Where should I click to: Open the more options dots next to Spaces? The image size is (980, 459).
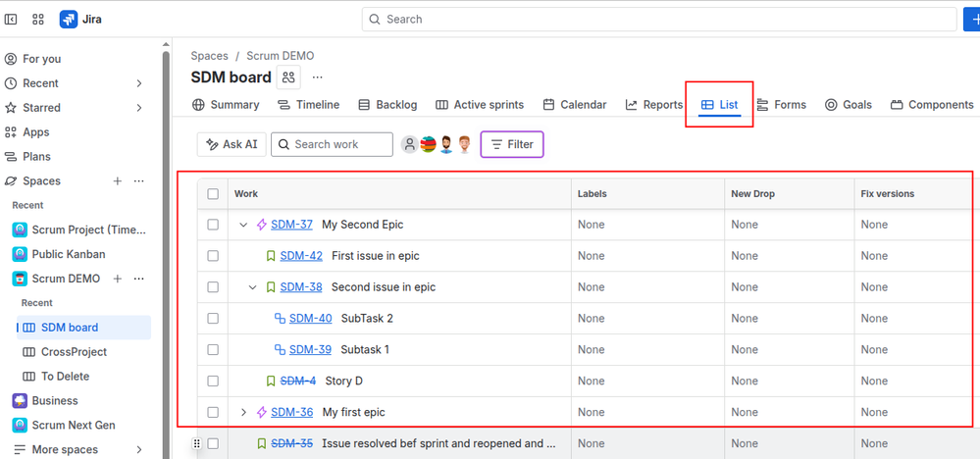138,181
